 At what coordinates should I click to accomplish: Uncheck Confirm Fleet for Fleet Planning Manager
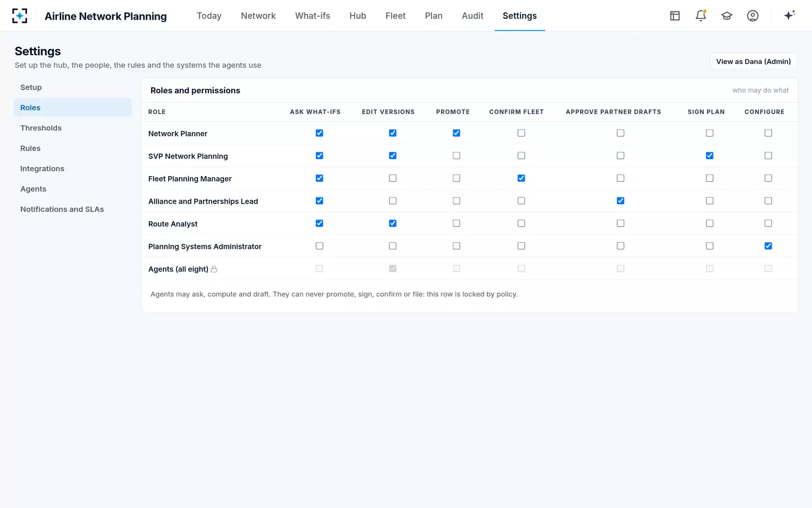(x=522, y=178)
